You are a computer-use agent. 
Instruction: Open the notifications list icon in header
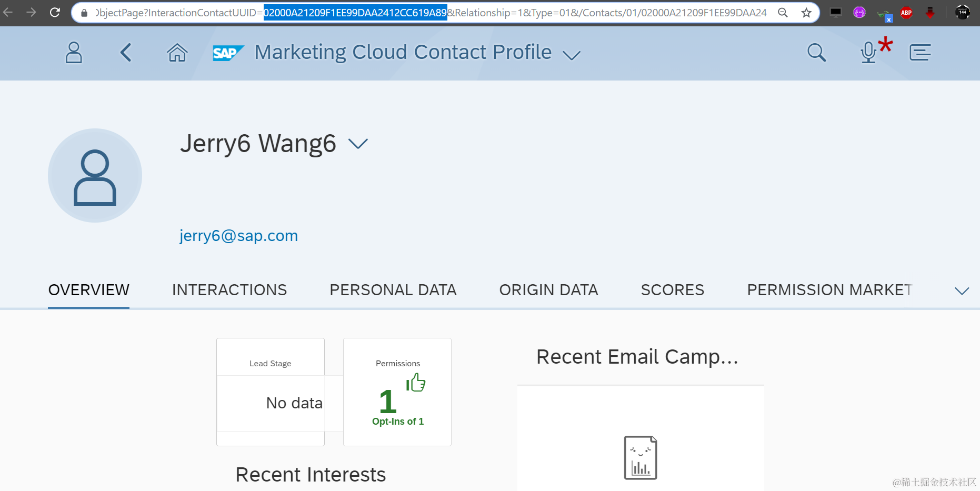(920, 53)
